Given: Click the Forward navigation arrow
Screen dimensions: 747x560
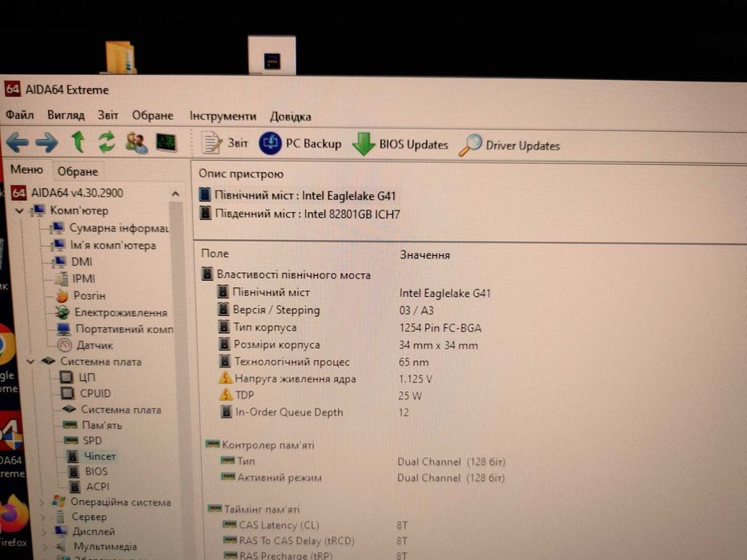Looking at the screenshot, I should [x=46, y=142].
